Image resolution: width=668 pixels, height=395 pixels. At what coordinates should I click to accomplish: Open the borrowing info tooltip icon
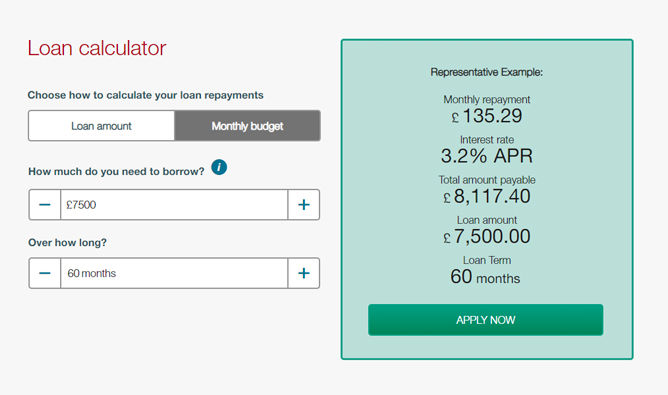(x=219, y=167)
